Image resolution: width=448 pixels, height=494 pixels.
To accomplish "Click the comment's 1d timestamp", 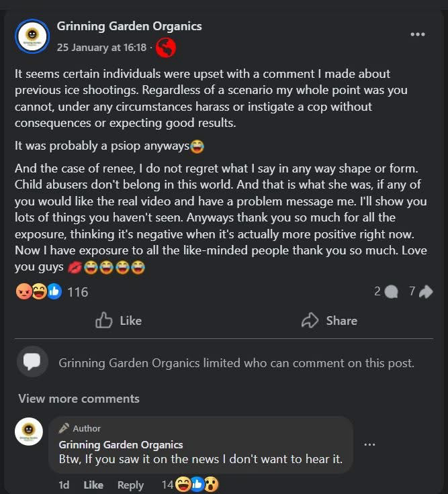I will (x=64, y=485).
